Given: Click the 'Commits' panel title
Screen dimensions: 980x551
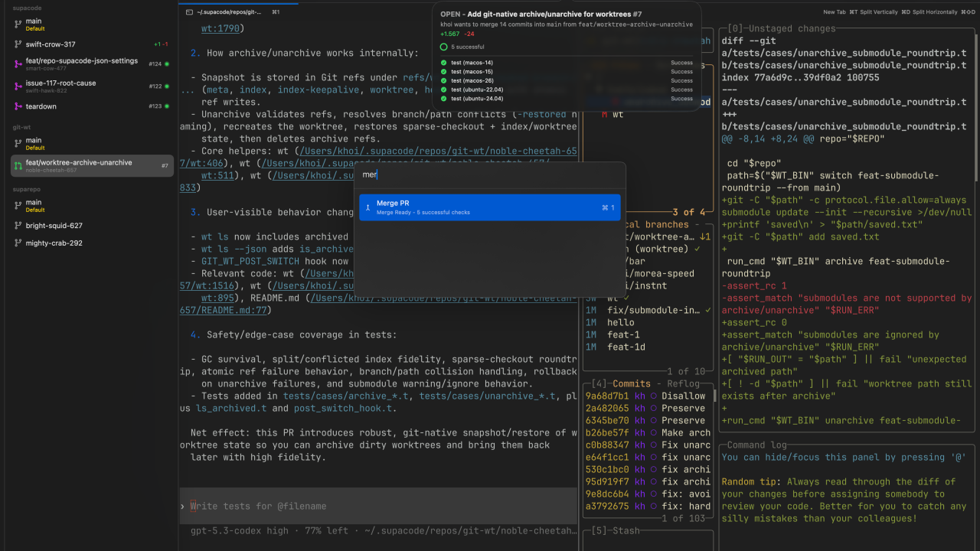Looking at the screenshot, I should 632,383.
